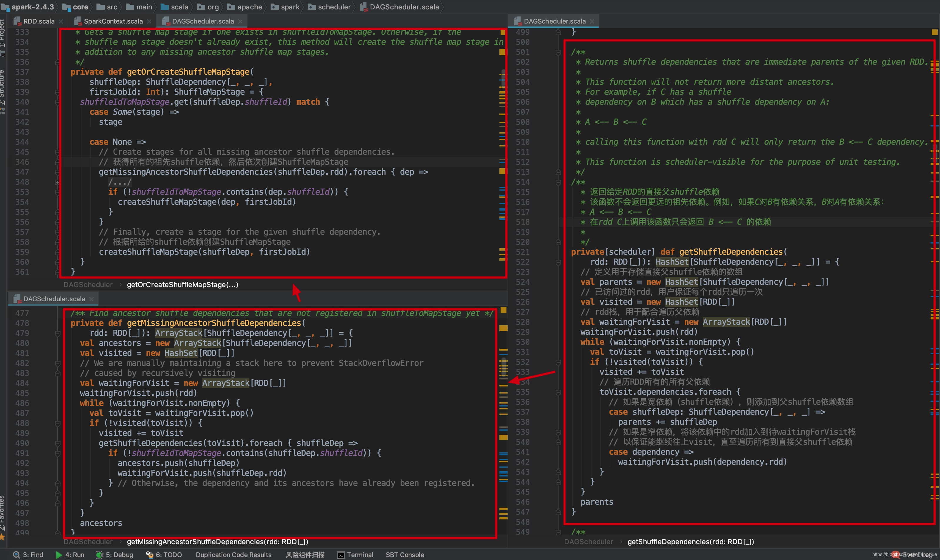
Task: Close the RDD.scala tab
Action: point(61,21)
